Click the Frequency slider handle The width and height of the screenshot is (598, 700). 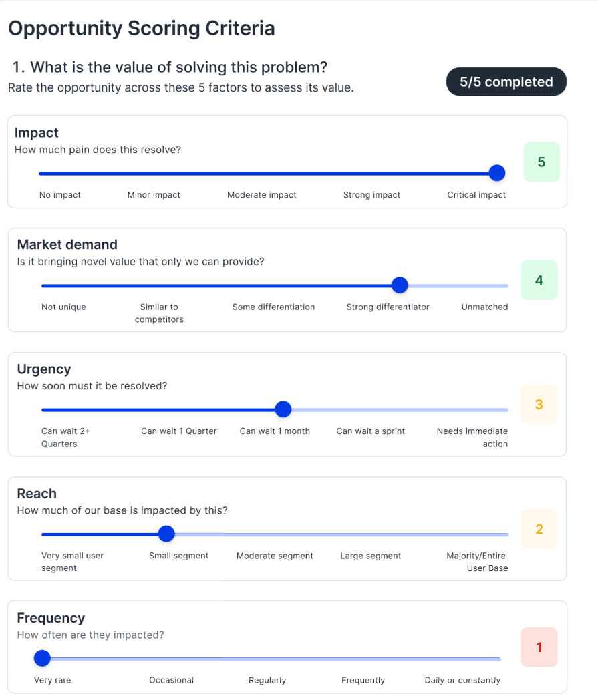42,659
